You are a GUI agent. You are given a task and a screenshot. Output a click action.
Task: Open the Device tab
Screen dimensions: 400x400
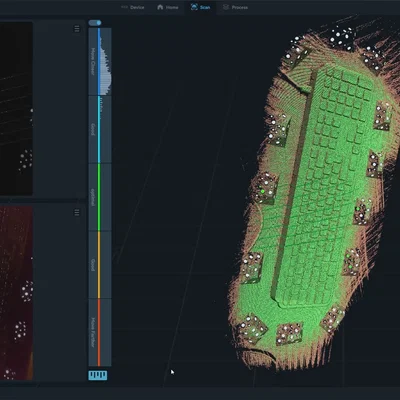pyautogui.click(x=133, y=7)
